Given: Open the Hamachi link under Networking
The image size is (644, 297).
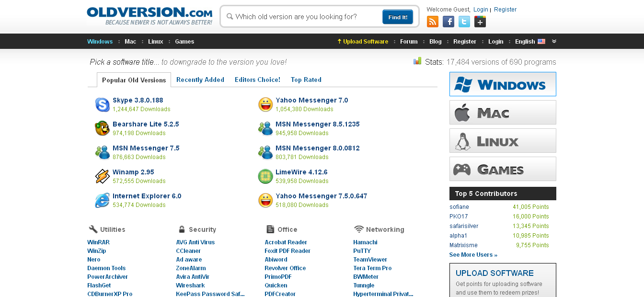Looking at the screenshot, I should (x=365, y=242).
